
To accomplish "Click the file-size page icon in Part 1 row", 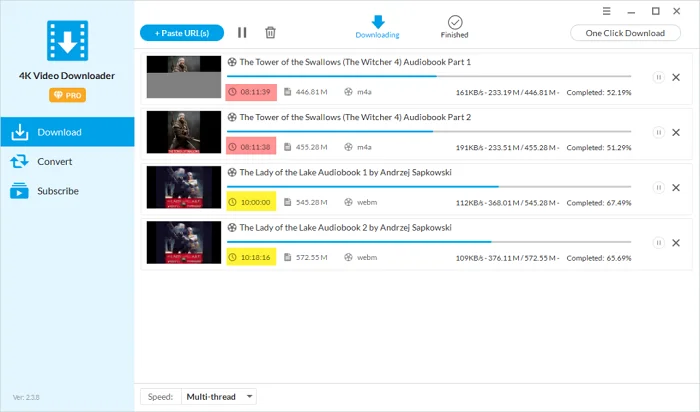I will [x=288, y=92].
